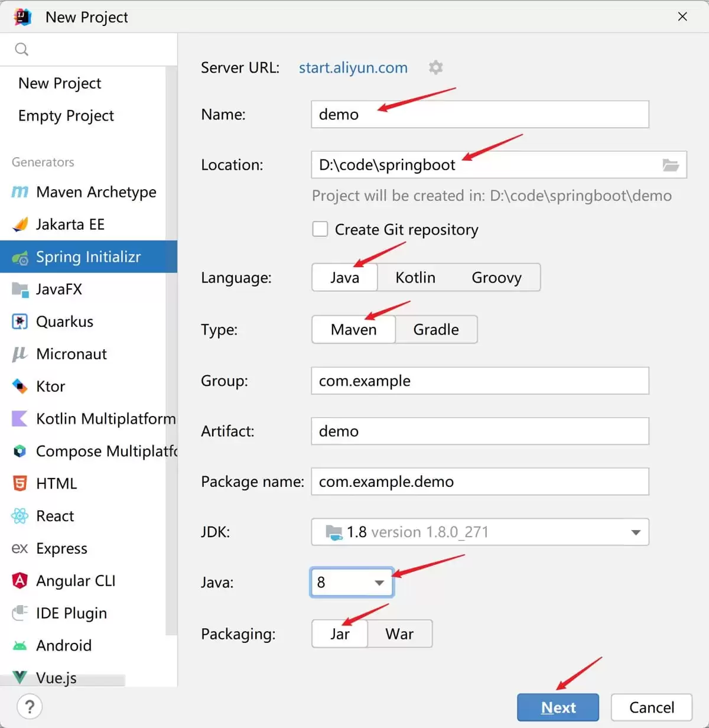709x728 pixels.
Task: Open the Java version 8 dropdown
Action: (352, 583)
